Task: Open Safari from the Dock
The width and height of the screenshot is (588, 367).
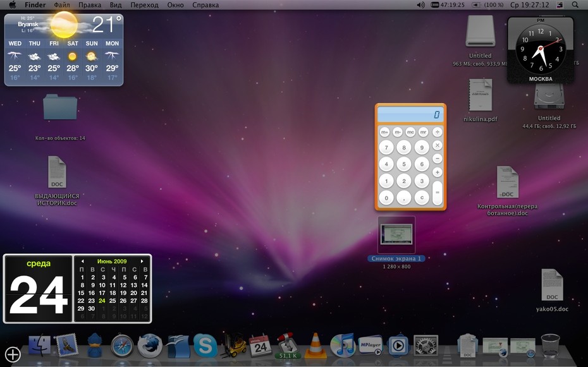Action: [122, 346]
